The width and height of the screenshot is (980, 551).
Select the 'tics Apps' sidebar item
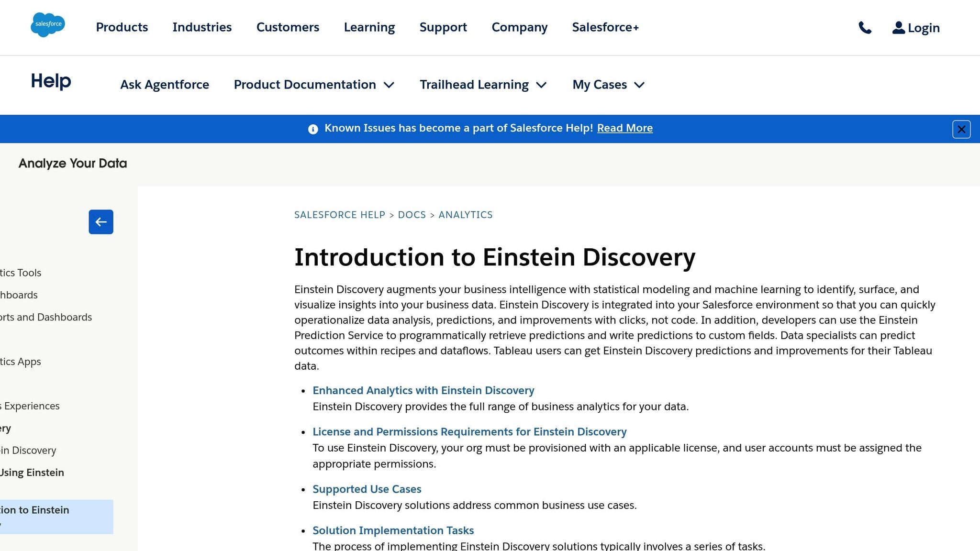[21, 362]
